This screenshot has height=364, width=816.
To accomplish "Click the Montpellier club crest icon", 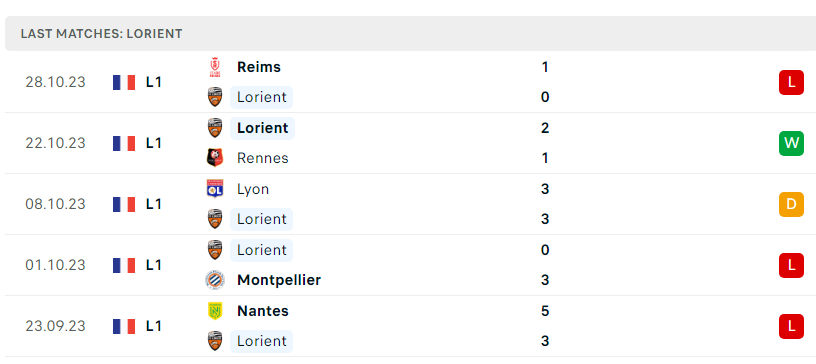I will [x=215, y=280].
